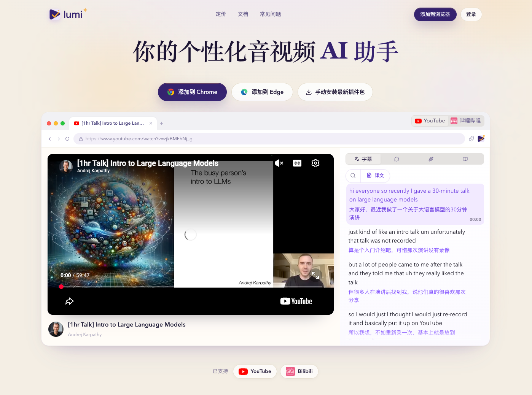Close the [1hr Talk] browser tab
The image size is (532, 395).
click(x=151, y=123)
